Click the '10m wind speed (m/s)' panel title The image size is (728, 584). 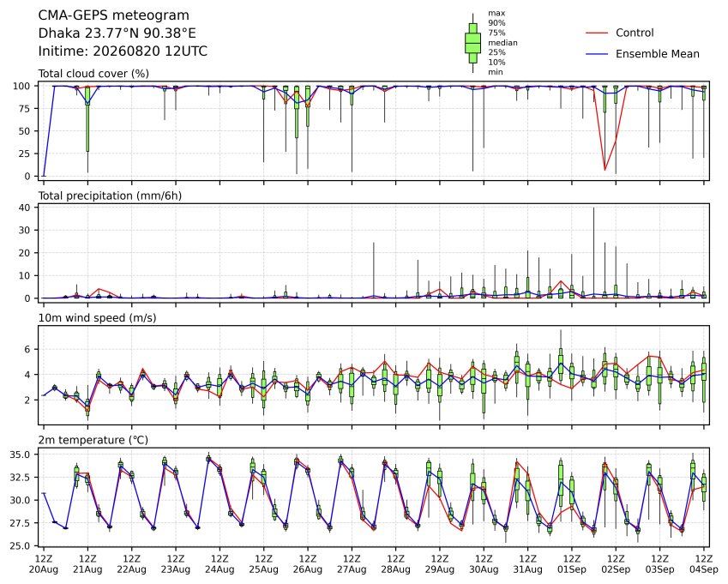[97, 318]
